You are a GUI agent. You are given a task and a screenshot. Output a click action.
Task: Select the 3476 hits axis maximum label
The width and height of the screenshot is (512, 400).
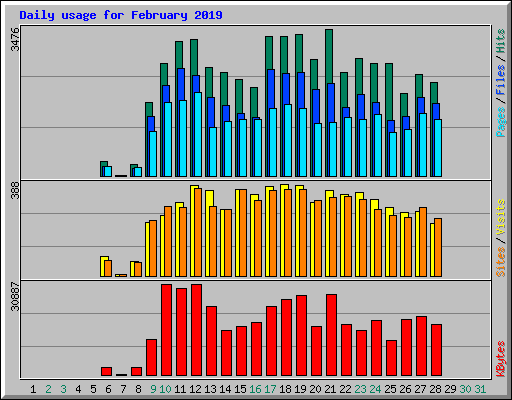point(15,39)
